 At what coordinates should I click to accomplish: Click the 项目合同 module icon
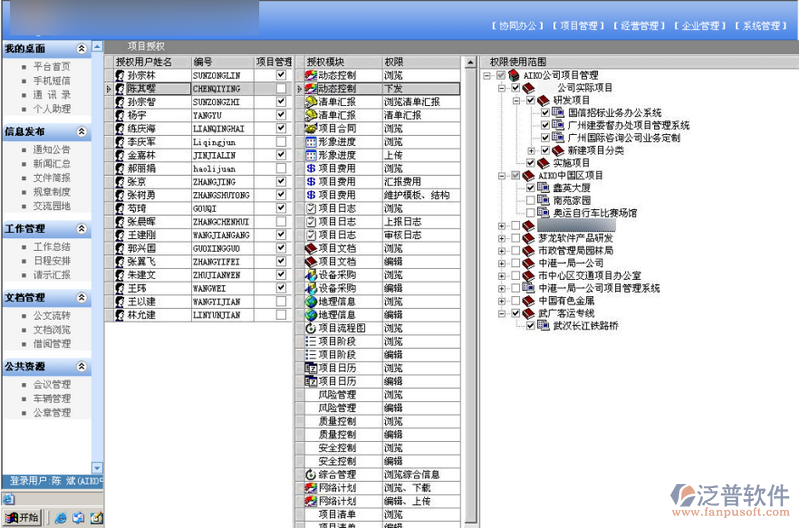pos(310,129)
